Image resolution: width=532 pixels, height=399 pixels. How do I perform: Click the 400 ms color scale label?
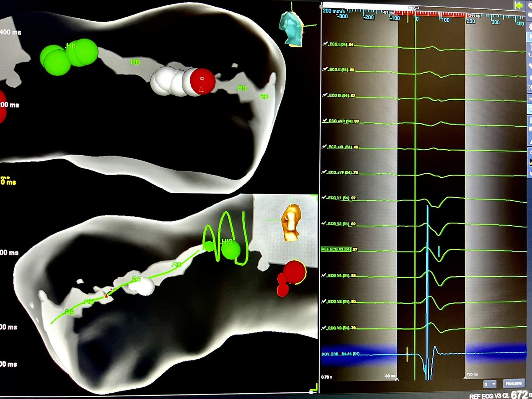[x=11, y=32]
